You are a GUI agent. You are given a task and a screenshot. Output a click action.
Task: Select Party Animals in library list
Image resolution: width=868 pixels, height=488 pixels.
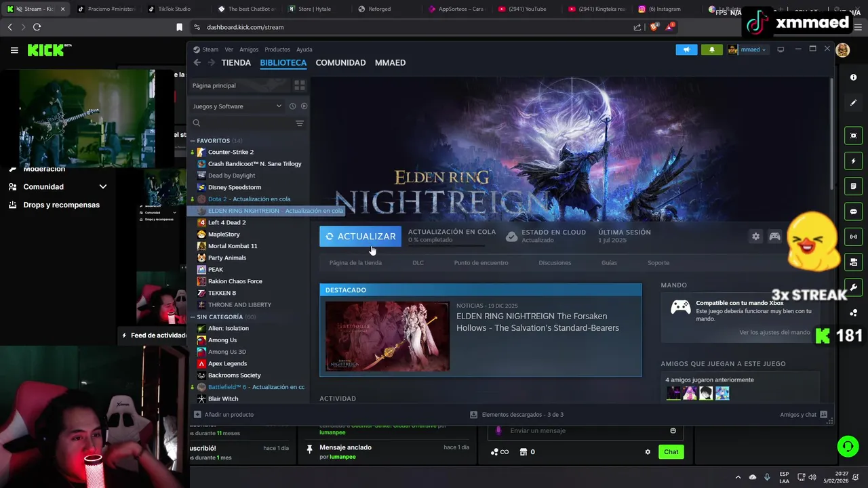[226, 258]
